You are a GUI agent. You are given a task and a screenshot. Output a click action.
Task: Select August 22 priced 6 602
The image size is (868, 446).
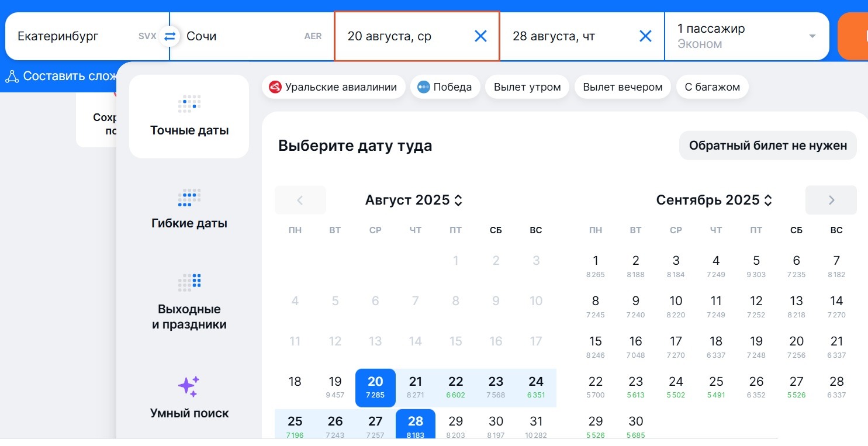456,388
